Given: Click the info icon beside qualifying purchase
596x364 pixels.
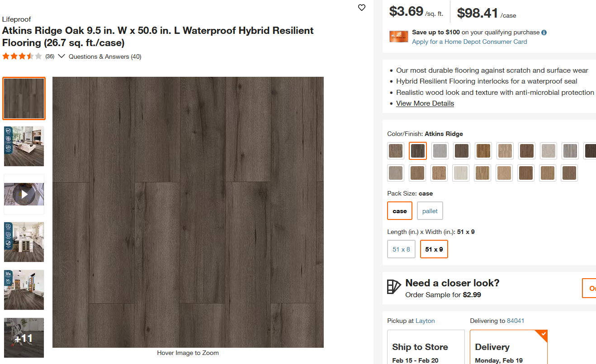Looking at the screenshot, I should pos(544,33).
